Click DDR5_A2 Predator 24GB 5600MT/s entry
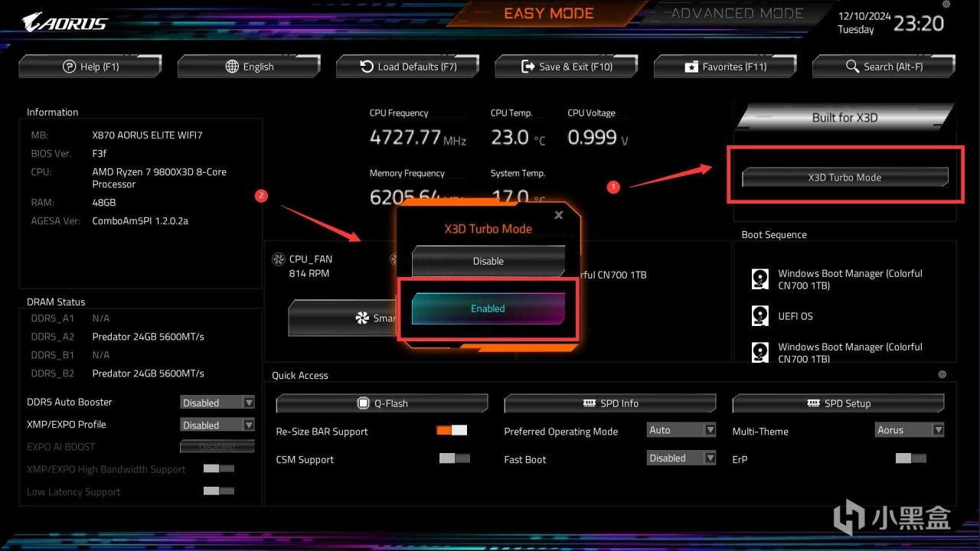 (x=148, y=337)
